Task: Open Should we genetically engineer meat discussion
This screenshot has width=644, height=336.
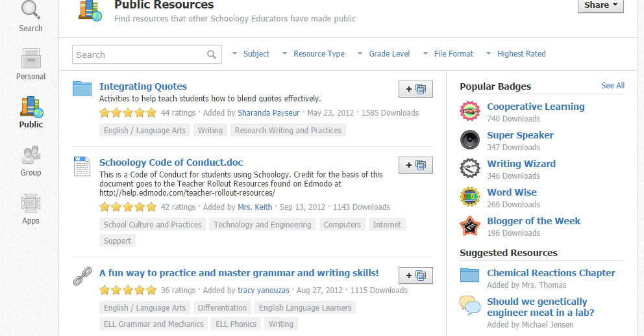Action: pyautogui.click(x=541, y=307)
